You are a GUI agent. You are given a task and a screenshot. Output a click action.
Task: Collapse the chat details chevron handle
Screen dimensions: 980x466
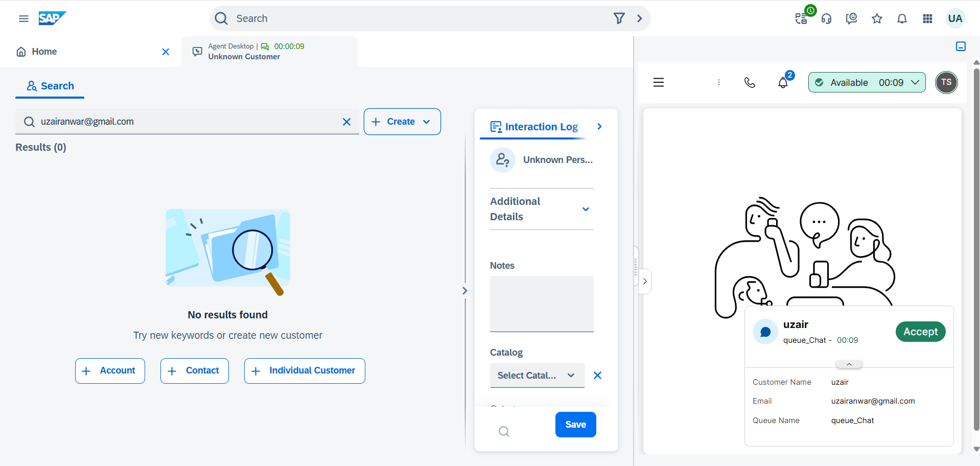coord(849,364)
